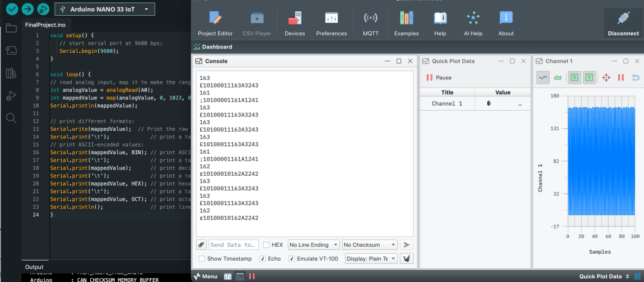Viewport: 644px width, 282px height.
Task: Enable Show Timestamp option
Action: pos(201,259)
